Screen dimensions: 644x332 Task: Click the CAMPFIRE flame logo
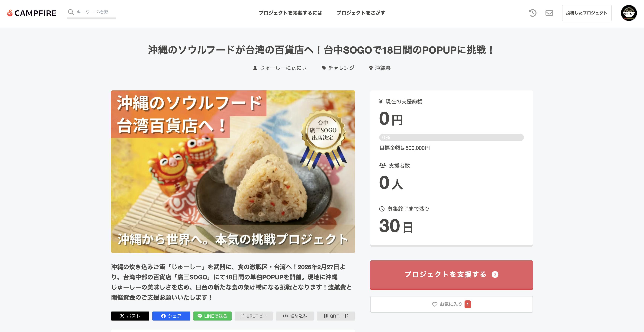[10, 13]
